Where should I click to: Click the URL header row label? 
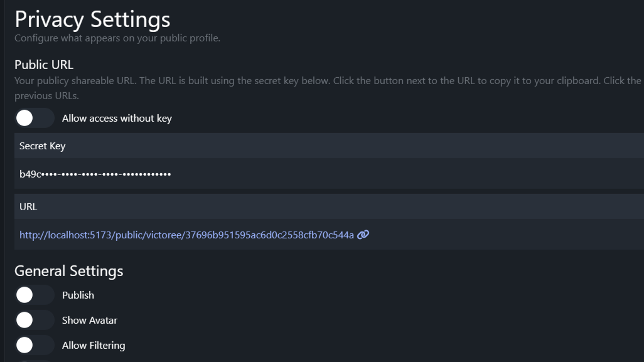point(28,206)
